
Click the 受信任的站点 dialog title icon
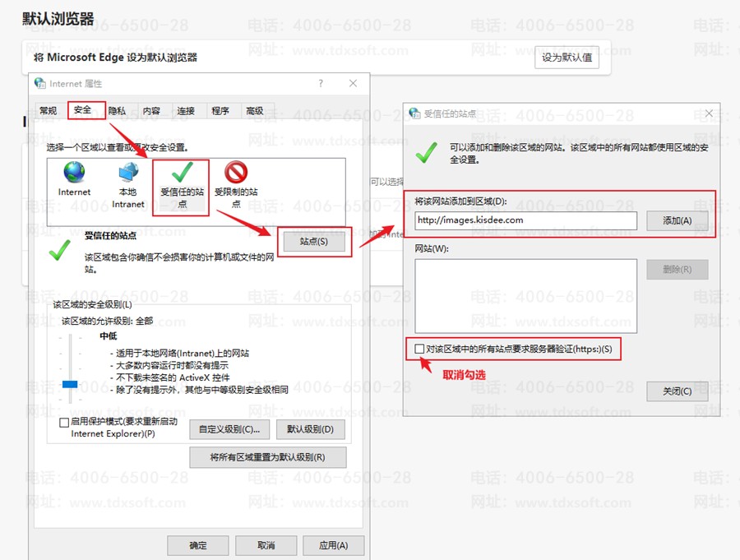coord(415,113)
